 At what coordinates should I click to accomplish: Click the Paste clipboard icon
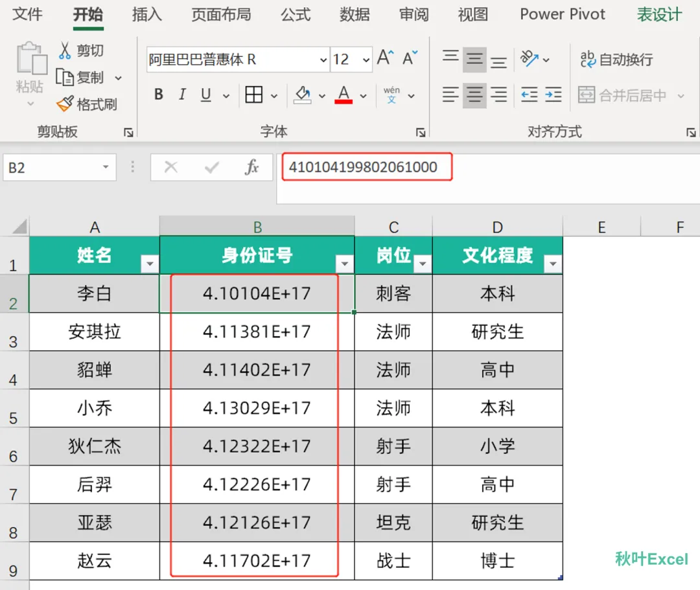pyautogui.click(x=31, y=58)
